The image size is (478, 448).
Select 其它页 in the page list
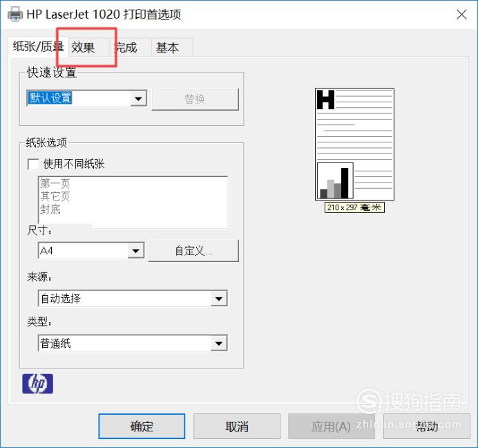click(55, 196)
